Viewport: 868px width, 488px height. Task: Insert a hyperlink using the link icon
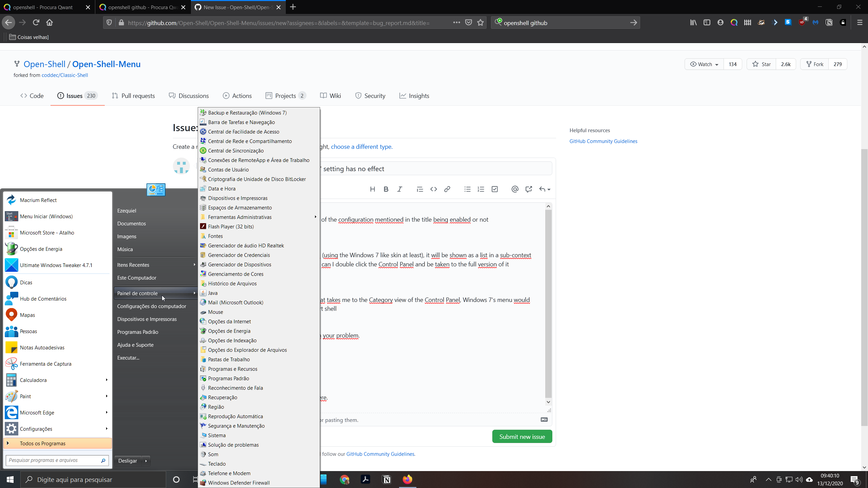[x=447, y=189]
